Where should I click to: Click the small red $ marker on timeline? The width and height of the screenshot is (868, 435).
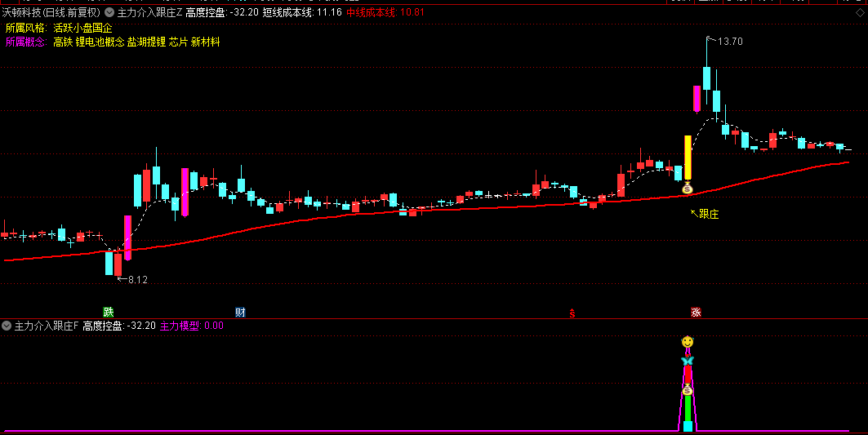pos(572,313)
